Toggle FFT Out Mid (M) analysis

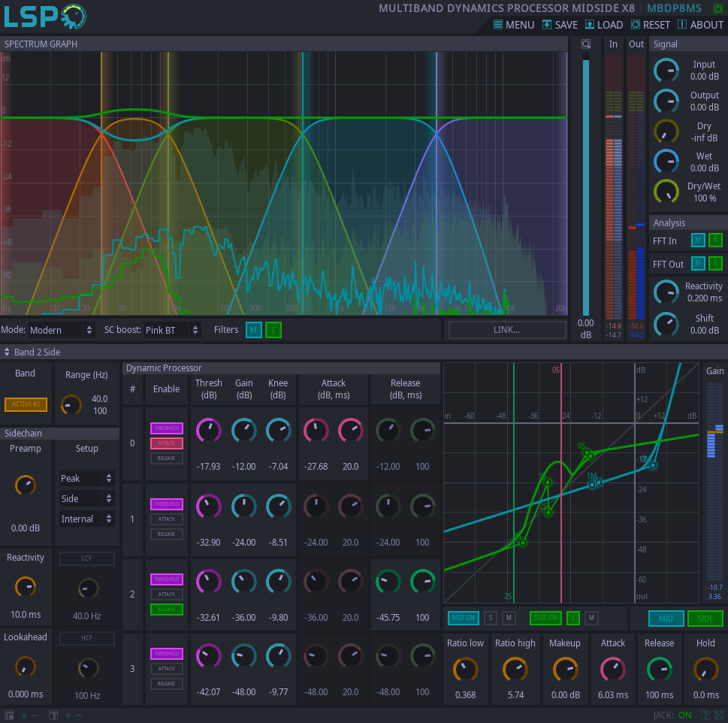click(x=698, y=263)
